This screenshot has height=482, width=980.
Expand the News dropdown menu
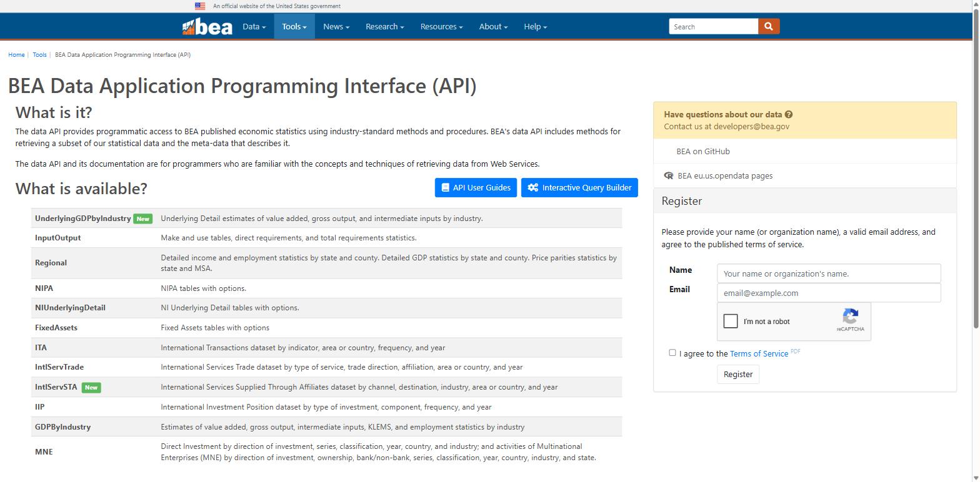click(x=336, y=27)
